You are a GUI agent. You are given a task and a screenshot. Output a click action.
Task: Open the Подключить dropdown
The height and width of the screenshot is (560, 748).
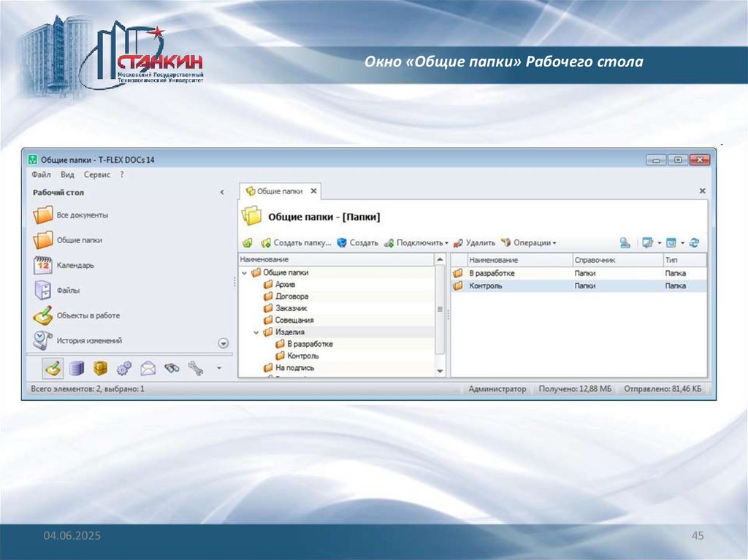point(416,243)
